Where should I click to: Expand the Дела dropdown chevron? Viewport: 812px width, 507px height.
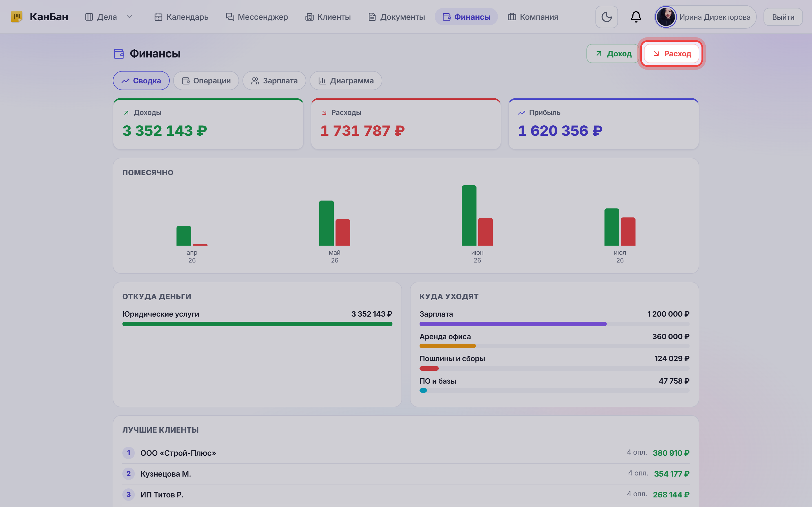click(129, 17)
